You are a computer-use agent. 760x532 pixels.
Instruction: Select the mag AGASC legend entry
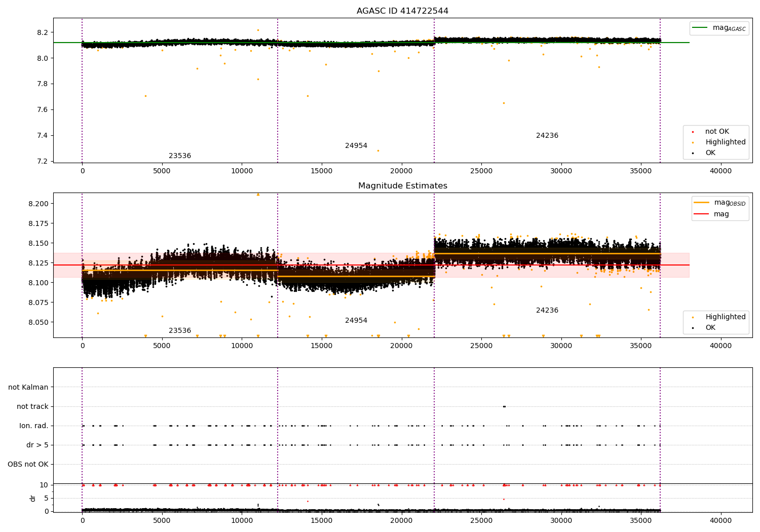point(719,28)
